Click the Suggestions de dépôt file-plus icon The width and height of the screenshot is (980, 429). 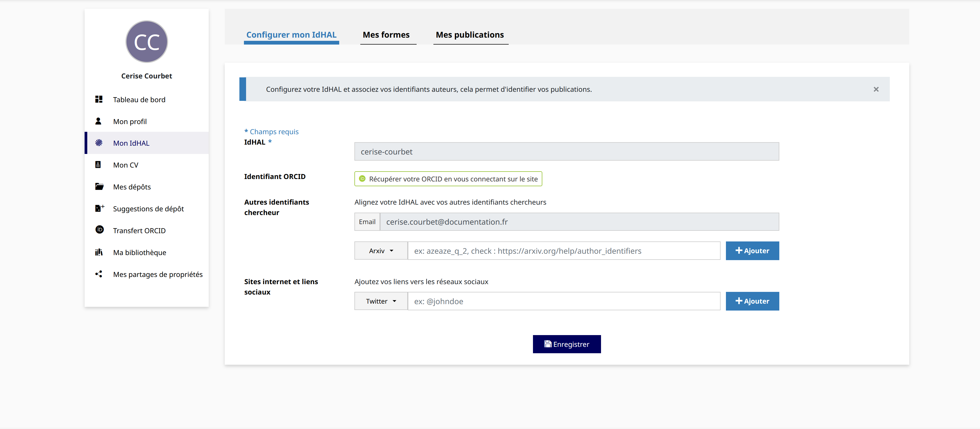[99, 208]
